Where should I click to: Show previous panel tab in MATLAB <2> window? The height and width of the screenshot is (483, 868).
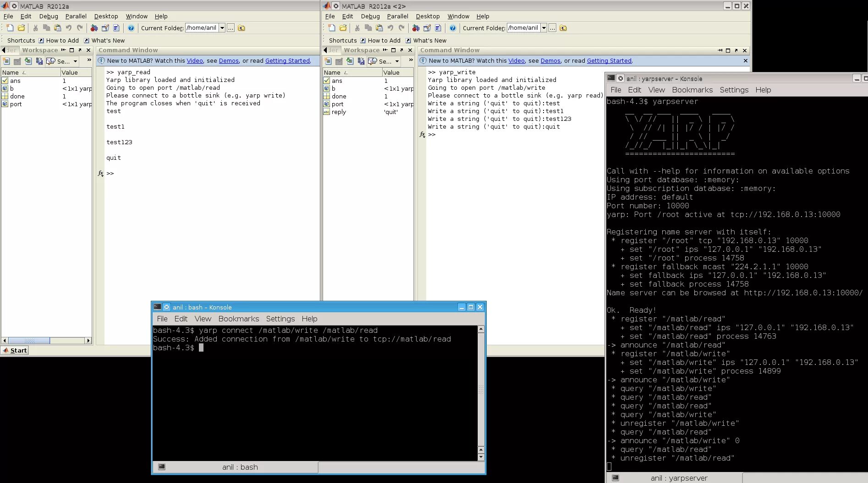(325, 50)
